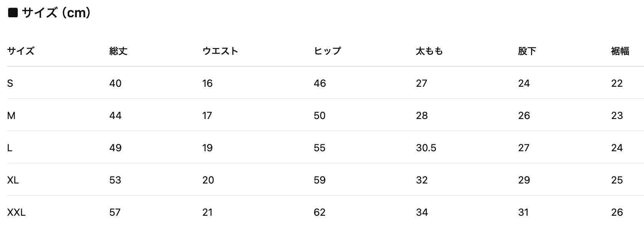The image size is (644, 238).
Task: Click the black square bullet beside the heading
Action: (13, 13)
